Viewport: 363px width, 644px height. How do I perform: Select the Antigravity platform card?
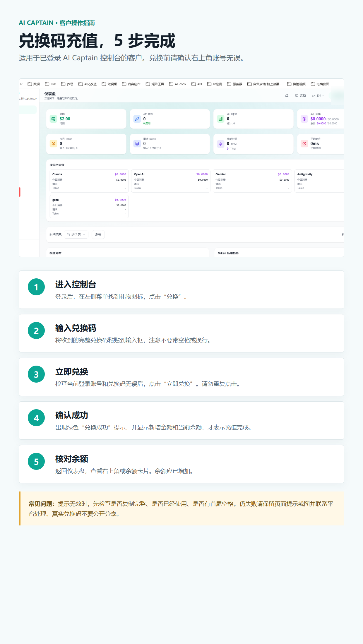click(319, 181)
